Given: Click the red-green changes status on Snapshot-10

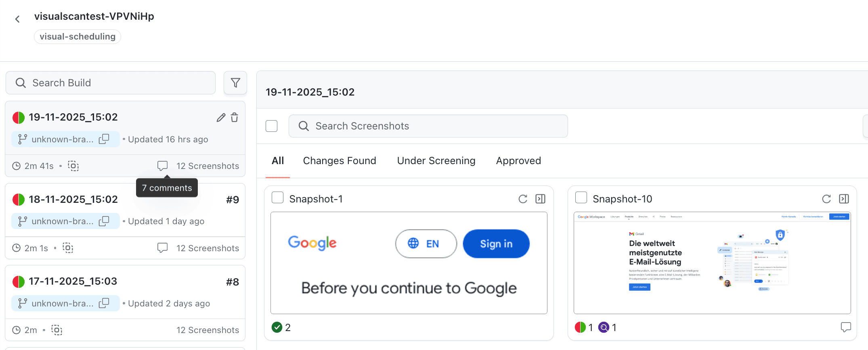Looking at the screenshot, I should click(x=580, y=327).
